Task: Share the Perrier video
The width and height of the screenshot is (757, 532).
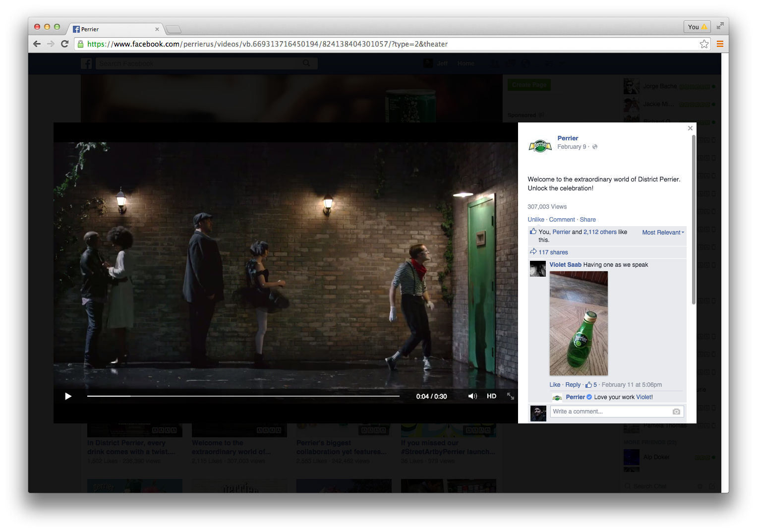Action: pos(588,220)
